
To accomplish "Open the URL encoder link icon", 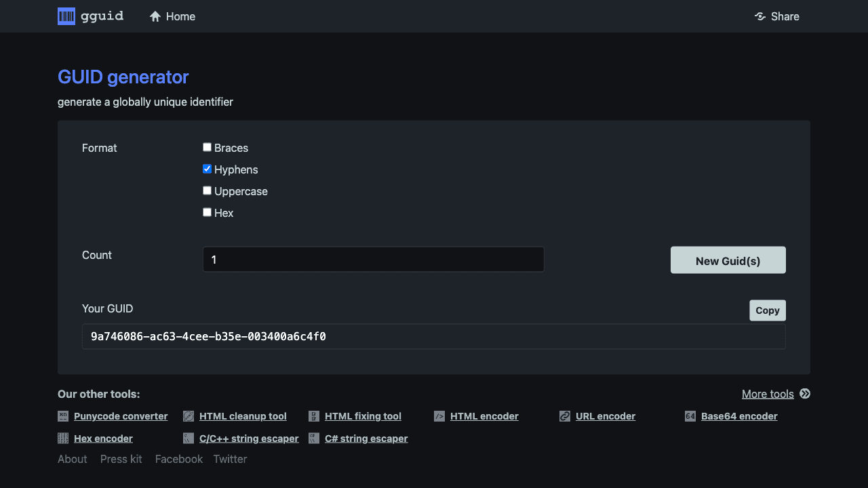I will [x=564, y=416].
